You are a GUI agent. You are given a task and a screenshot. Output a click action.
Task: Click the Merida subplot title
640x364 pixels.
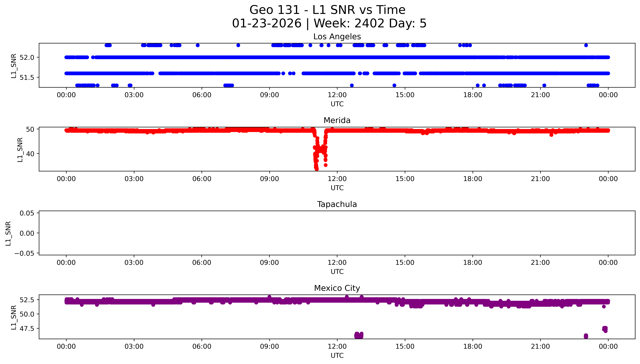[x=337, y=120]
